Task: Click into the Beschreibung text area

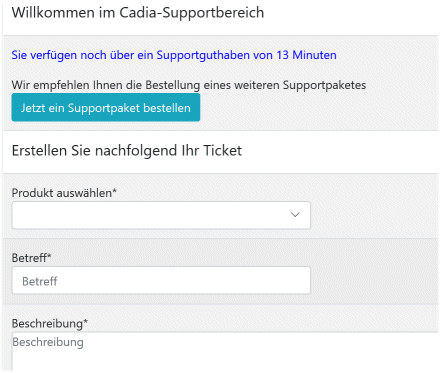Action: click(225, 352)
